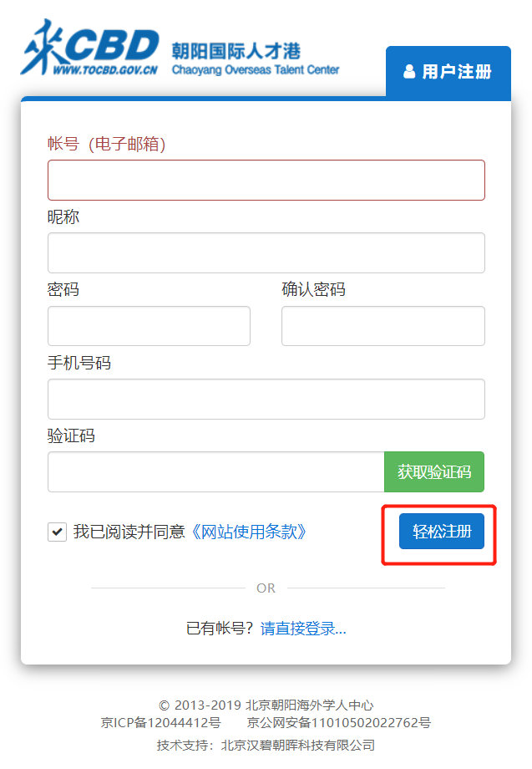Click the 朝阳国际人才港 title text
The width and height of the screenshot is (532, 769).
point(236,51)
